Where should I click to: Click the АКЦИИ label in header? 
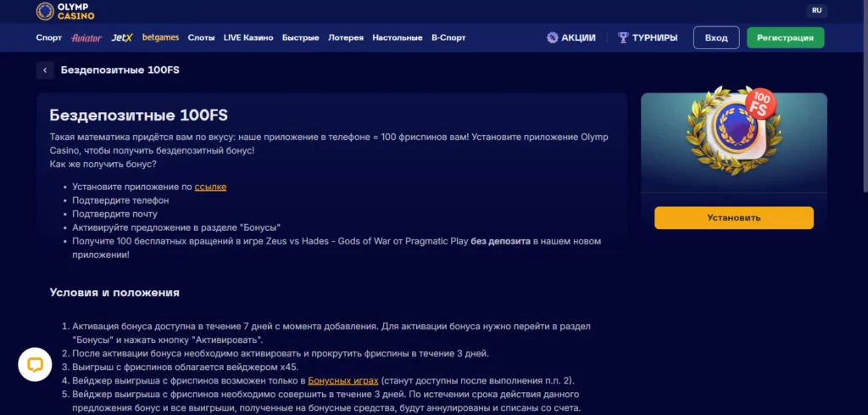pyautogui.click(x=578, y=37)
